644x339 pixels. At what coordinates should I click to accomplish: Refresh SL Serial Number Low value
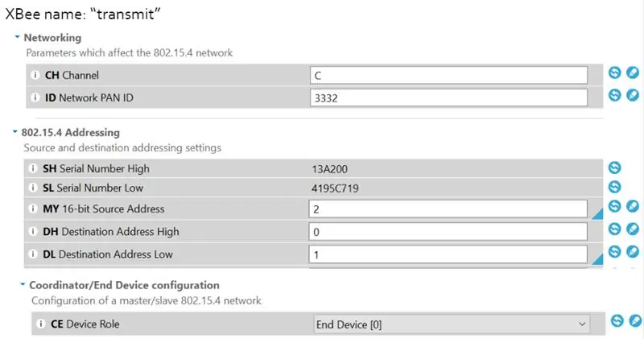pos(614,187)
